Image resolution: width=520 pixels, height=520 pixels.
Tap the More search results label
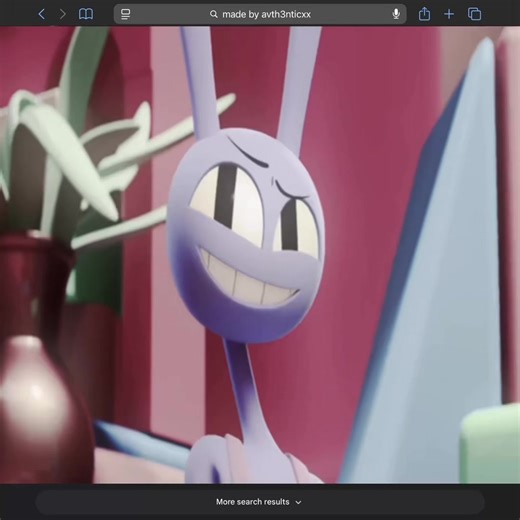point(253,502)
